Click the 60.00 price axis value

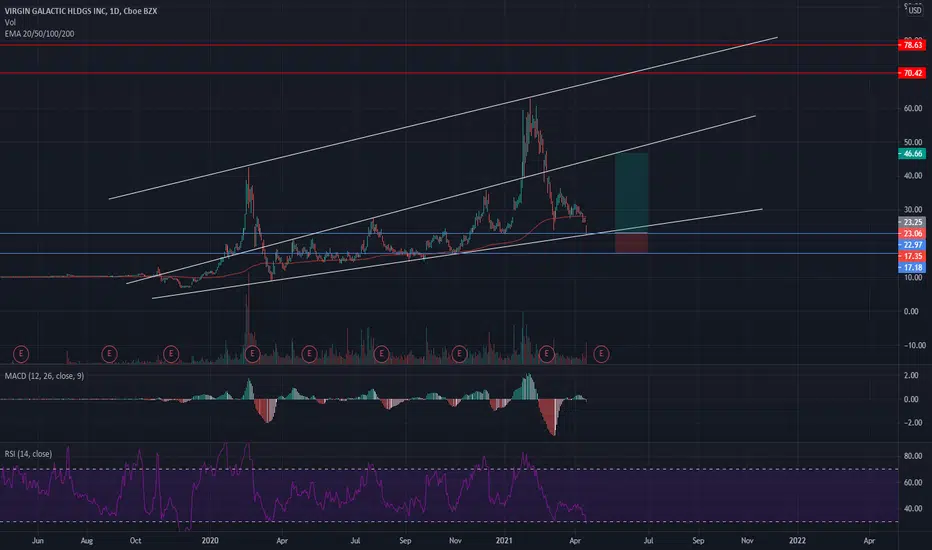[912, 108]
